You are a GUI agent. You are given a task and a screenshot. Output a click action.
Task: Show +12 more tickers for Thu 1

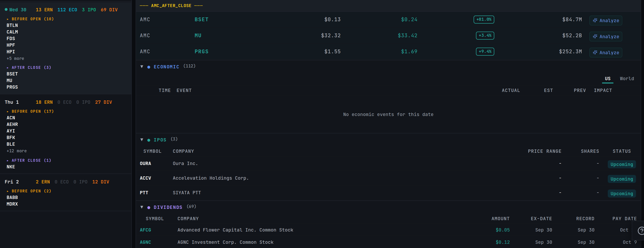click(x=16, y=151)
